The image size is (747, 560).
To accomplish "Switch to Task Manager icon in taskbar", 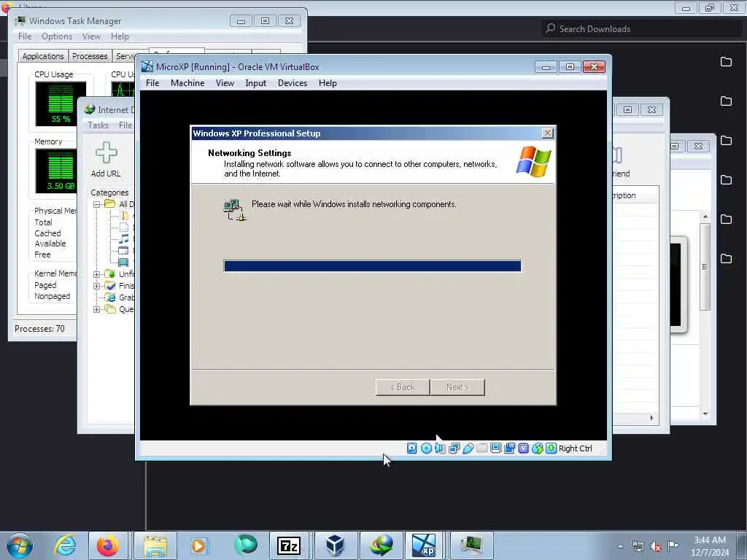I will point(471,545).
